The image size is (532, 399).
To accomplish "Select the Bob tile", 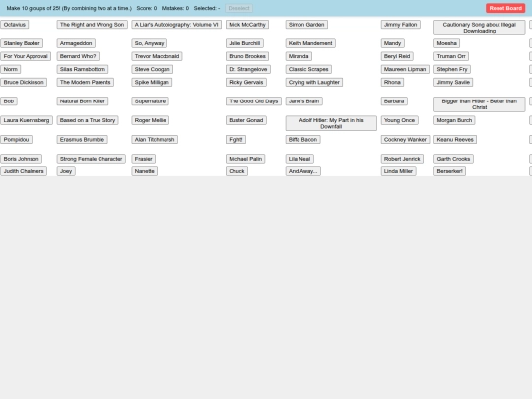I will point(9,101).
